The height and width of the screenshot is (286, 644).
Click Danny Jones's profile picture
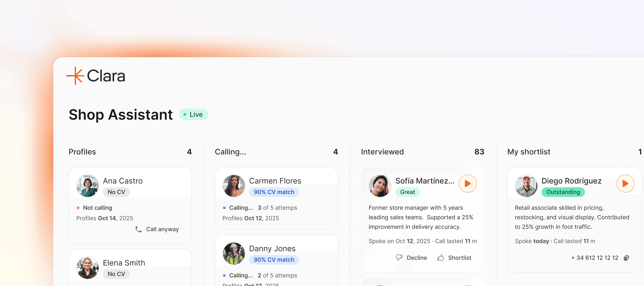tap(234, 253)
